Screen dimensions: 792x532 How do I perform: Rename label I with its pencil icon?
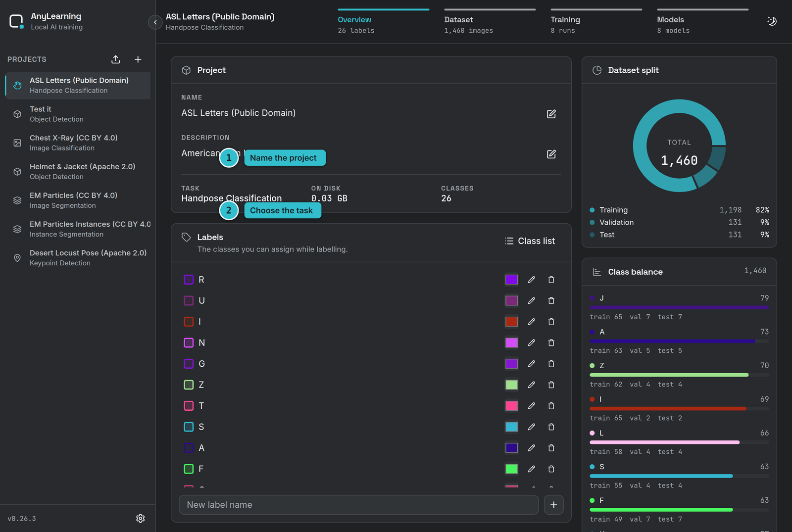tap(532, 322)
